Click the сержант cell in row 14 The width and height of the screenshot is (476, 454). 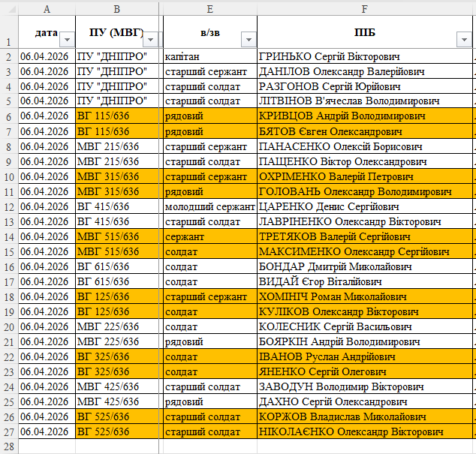click(x=210, y=236)
